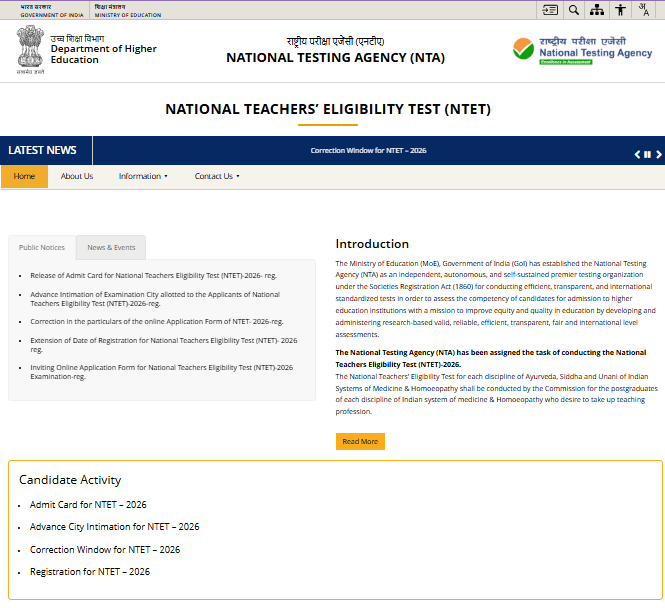The width and height of the screenshot is (665, 608).
Task: Show the previous latest news item
Action: [637, 154]
